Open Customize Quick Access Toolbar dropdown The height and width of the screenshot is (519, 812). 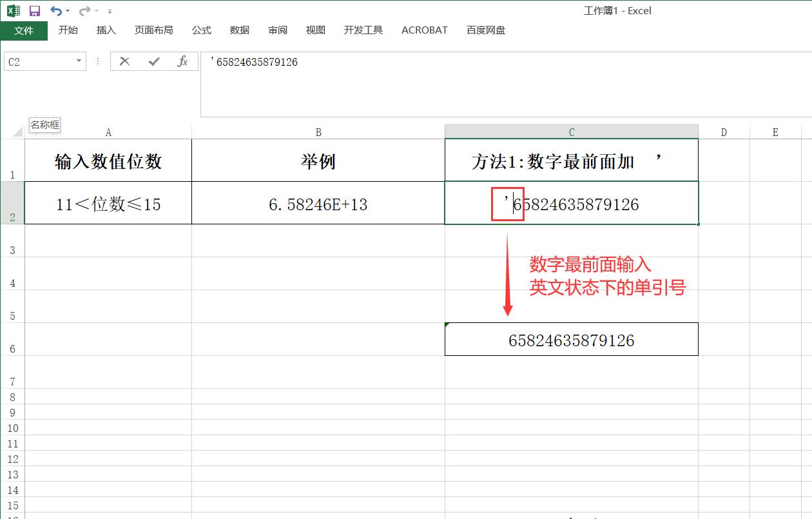(110, 12)
